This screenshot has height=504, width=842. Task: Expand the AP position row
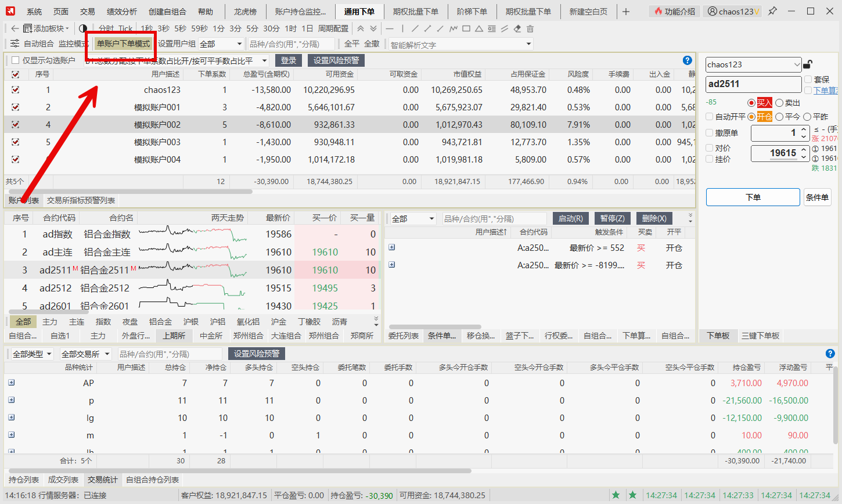pyautogui.click(x=11, y=383)
